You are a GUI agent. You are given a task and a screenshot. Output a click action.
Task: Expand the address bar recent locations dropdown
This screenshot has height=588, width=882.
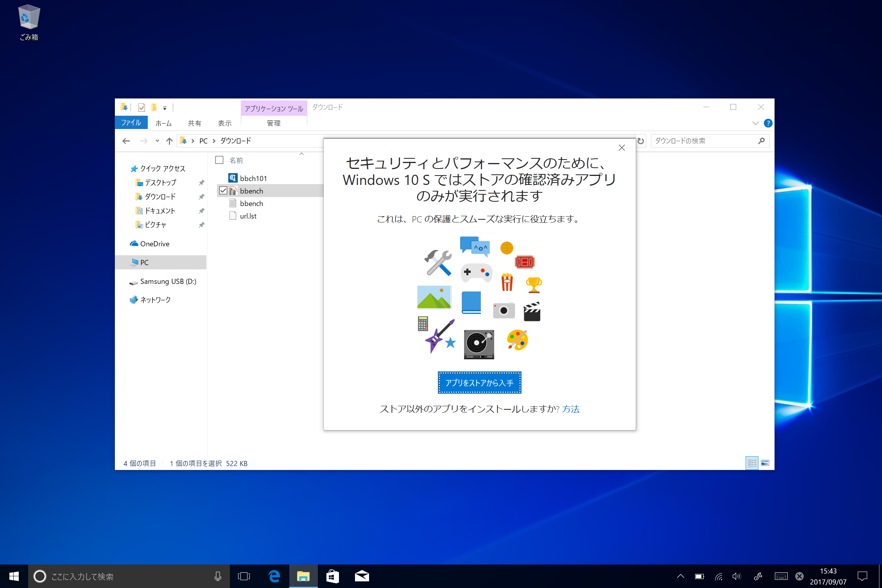157,141
